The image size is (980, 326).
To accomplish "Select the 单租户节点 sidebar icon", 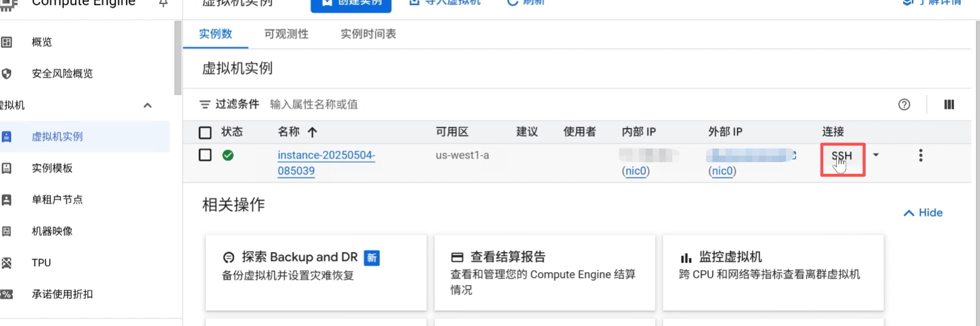I will (x=7, y=199).
